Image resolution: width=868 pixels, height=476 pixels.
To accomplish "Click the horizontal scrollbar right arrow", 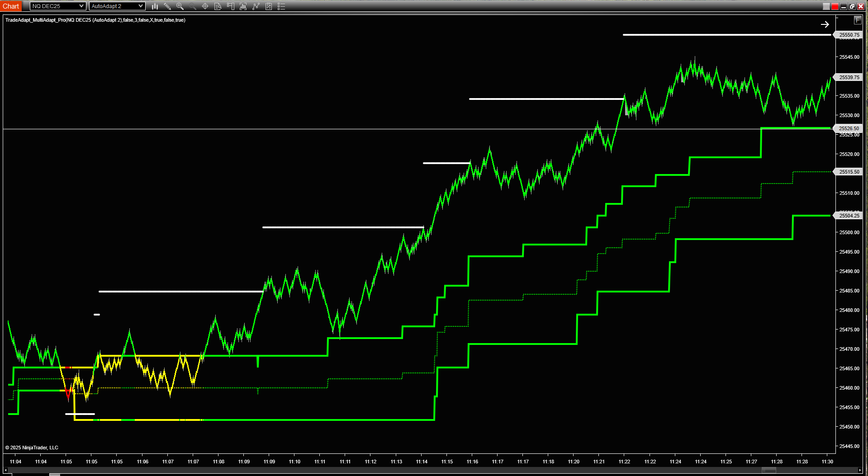I will [x=860, y=470].
